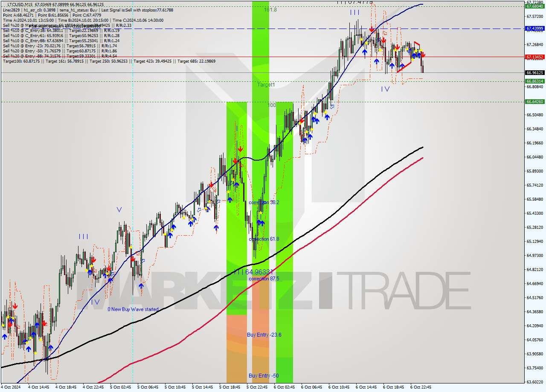Click the Buy Entry -23.6 label
The image size is (546, 392).
pyautogui.click(x=264, y=335)
